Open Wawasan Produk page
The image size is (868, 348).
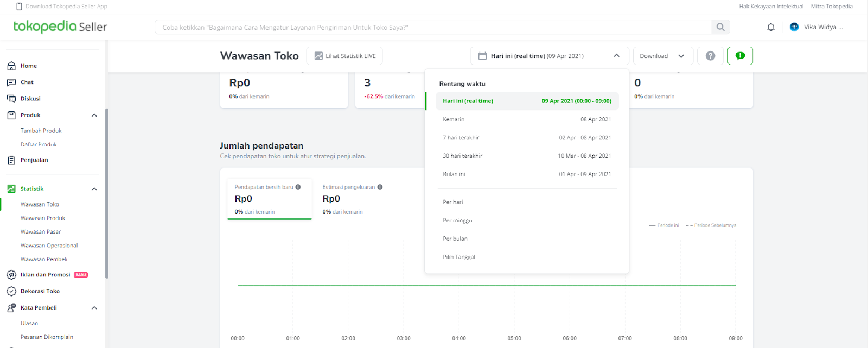tap(43, 218)
